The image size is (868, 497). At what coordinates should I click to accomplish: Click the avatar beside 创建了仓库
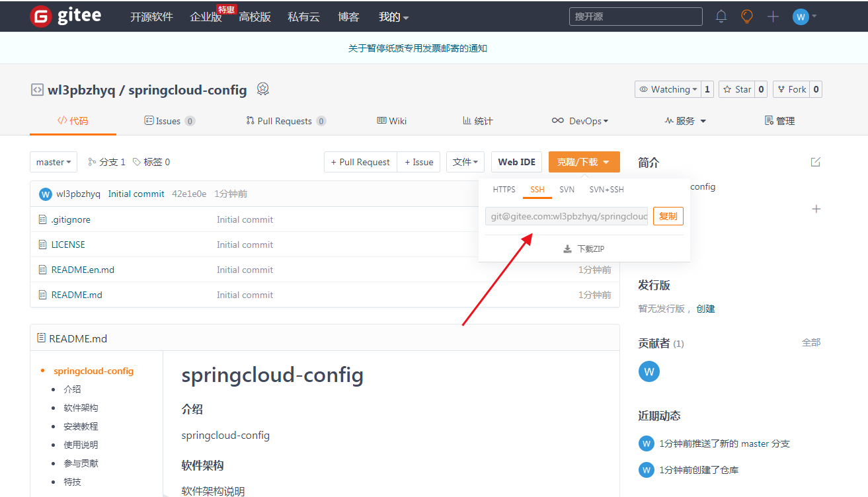click(646, 470)
